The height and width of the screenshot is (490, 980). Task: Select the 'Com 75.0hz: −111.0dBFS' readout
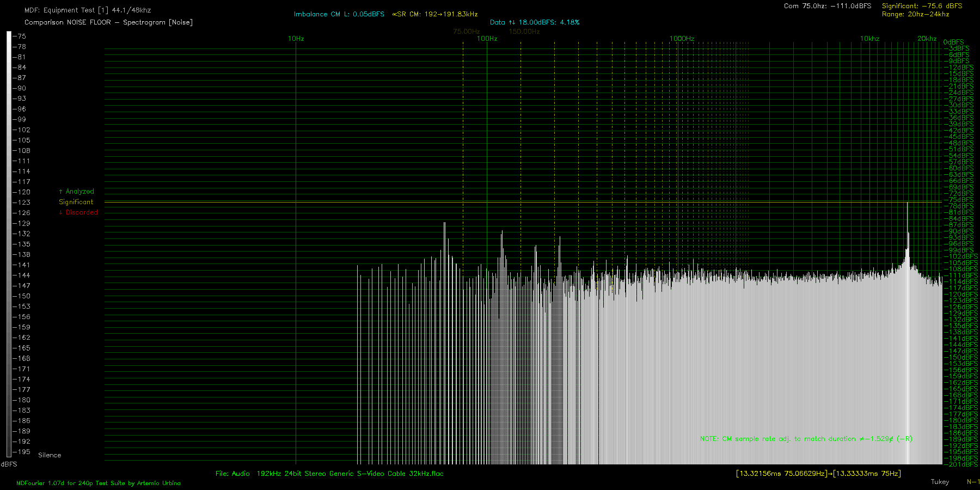tap(828, 6)
